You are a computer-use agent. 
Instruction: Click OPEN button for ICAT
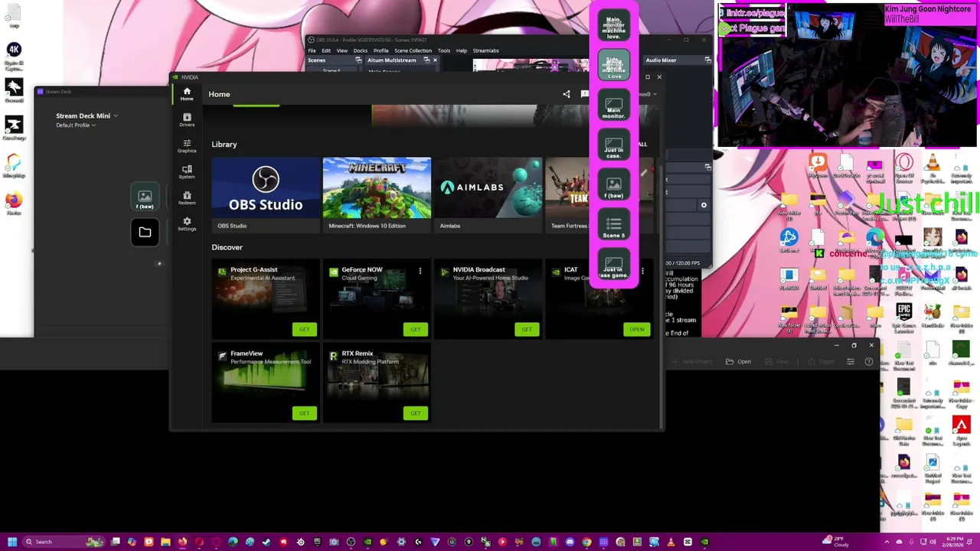coord(637,329)
